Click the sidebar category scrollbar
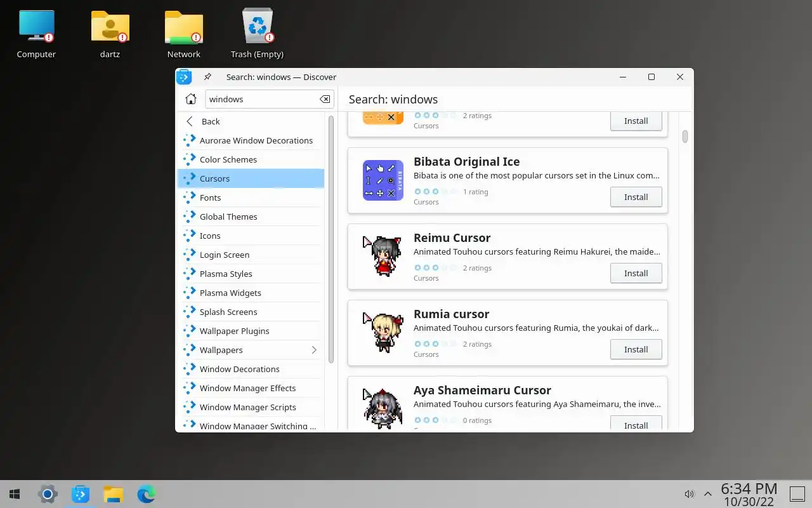 click(331, 239)
